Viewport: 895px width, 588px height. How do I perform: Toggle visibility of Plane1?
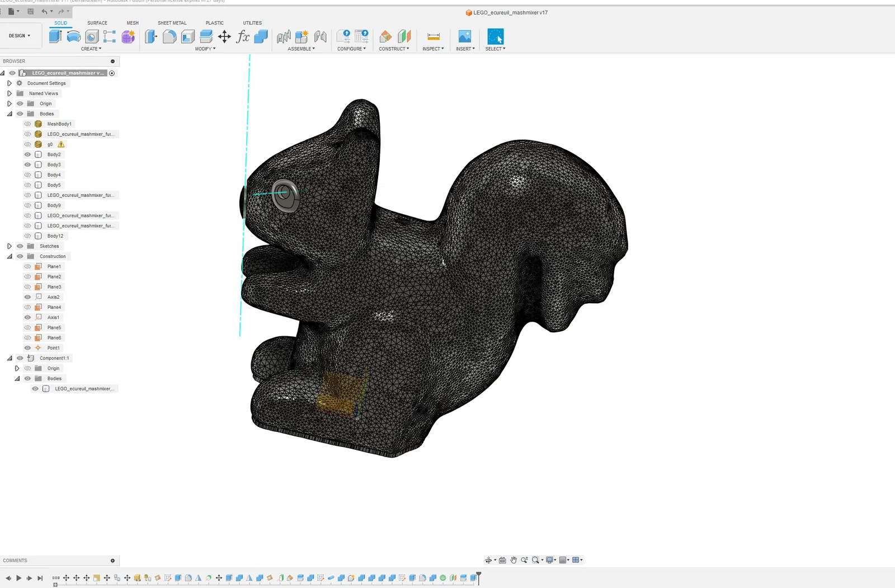[x=27, y=266]
